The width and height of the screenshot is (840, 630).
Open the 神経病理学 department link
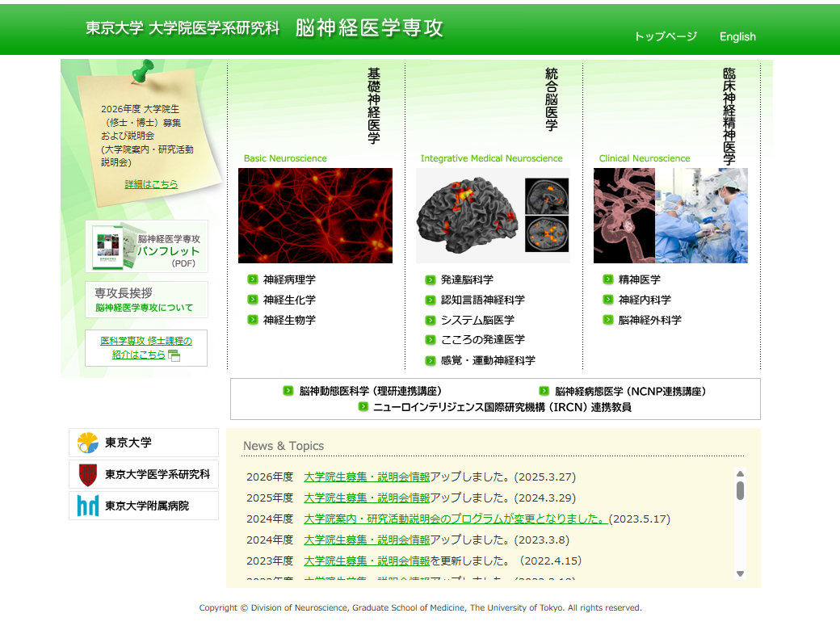(x=289, y=279)
